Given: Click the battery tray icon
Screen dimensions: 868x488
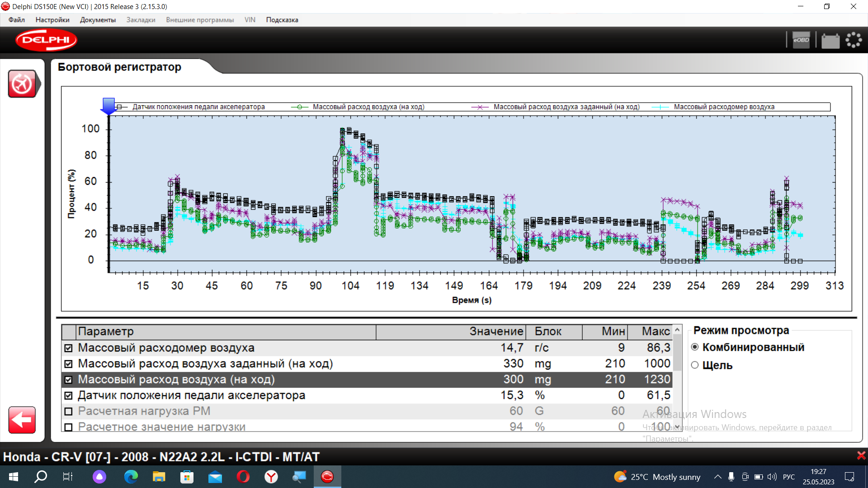Looking at the screenshot, I should (759, 477).
